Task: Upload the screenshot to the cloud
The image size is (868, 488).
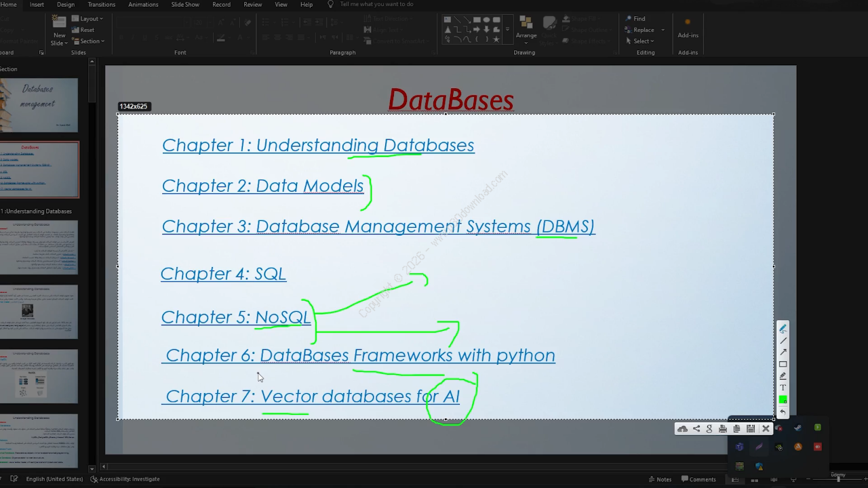Action: pos(682,428)
